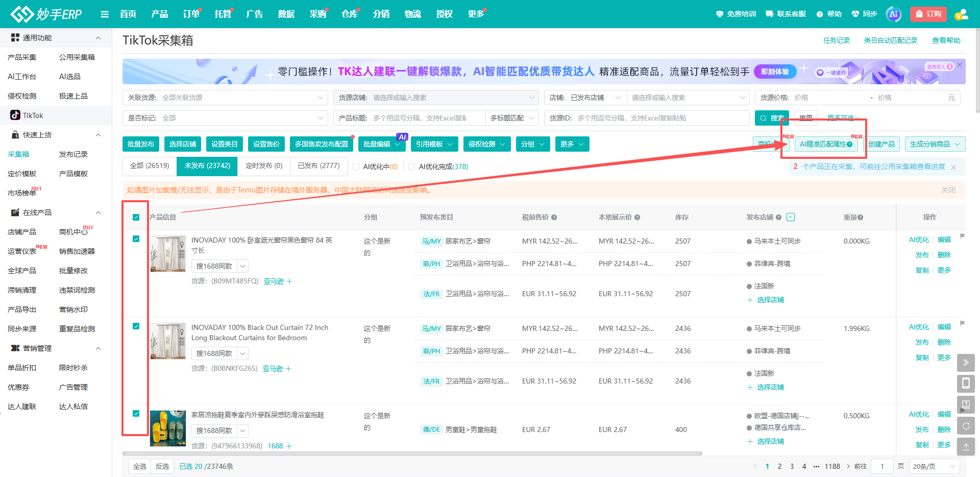Expand the 侵权检测 dropdown button
Image resolution: width=980 pixels, height=477 pixels.
487,144
